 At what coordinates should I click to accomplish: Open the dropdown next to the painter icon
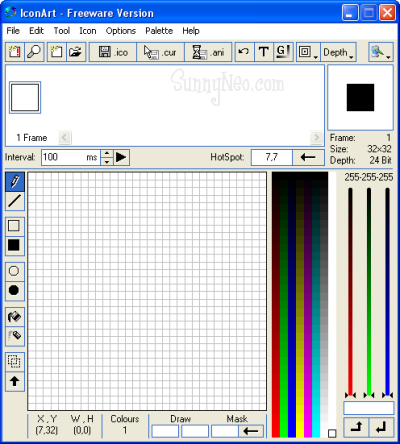tap(388, 58)
